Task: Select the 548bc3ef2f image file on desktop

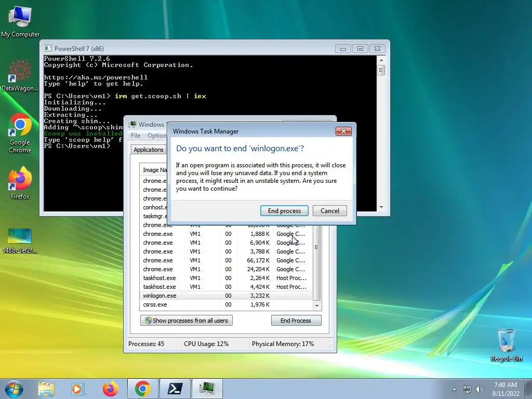Action: coord(20,241)
